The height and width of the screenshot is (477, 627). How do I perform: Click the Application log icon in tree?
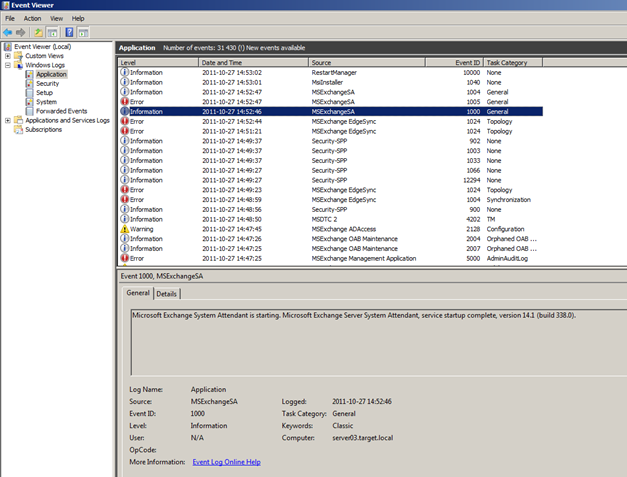pos(29,74)
